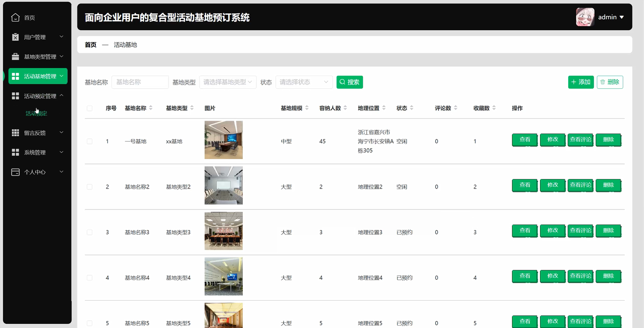Click the home icon in the sidebar
Viewport: 644px width, 328px height.
click(x=15, y=18)
